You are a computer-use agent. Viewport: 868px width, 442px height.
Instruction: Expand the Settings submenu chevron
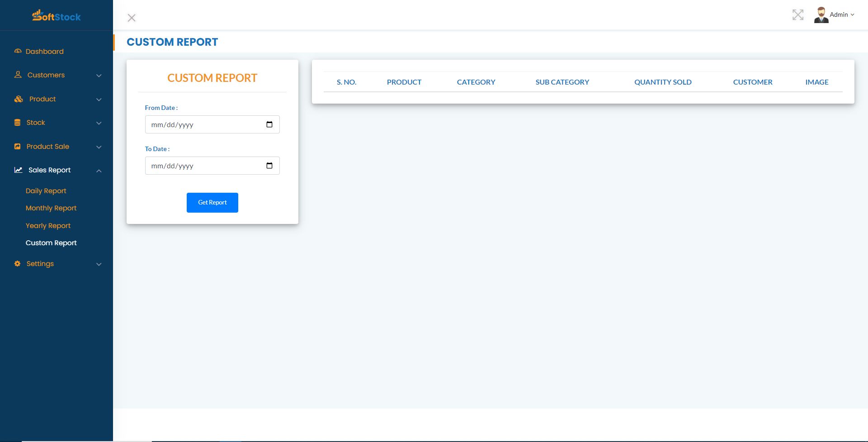(99, 264)
